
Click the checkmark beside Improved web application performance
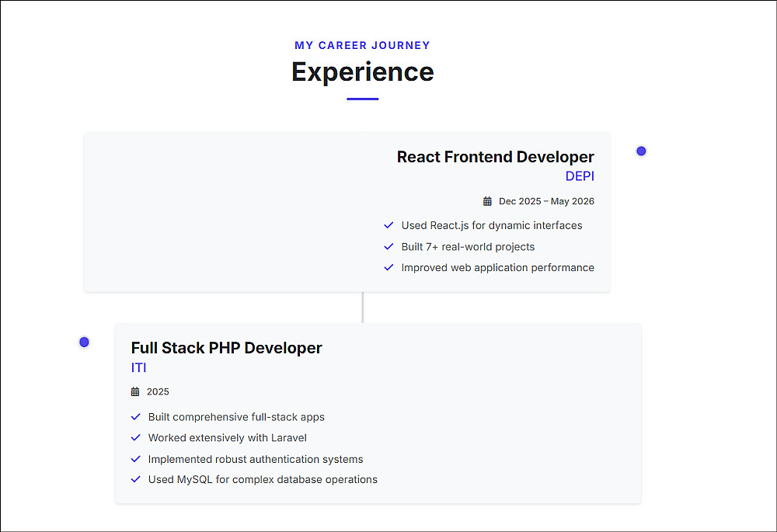(388, 267)
